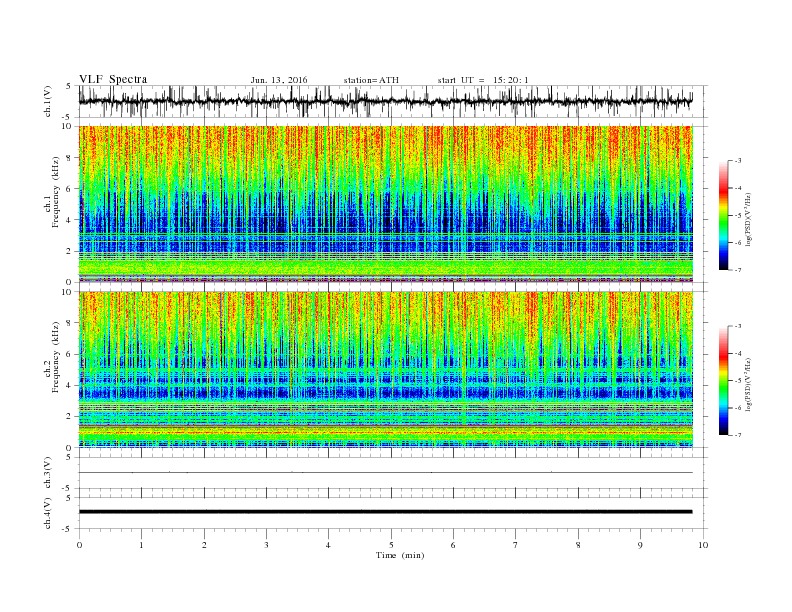Click the '-3' value on ch.1 colorbar
Image resolution: width=792 pixels, height=612 pixels.
tap(738, 161)
